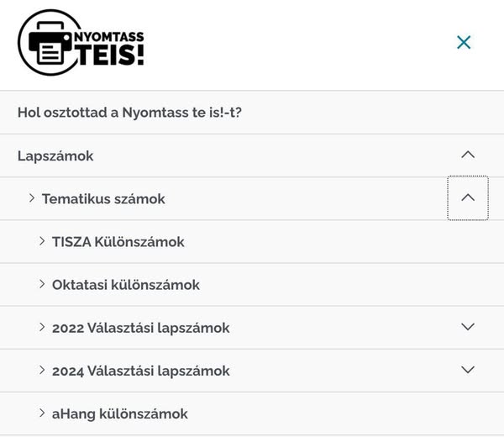Click the arrow beside aHang különszámok
The height and width of the screenshot is (437, 504).
click(42, 413)
